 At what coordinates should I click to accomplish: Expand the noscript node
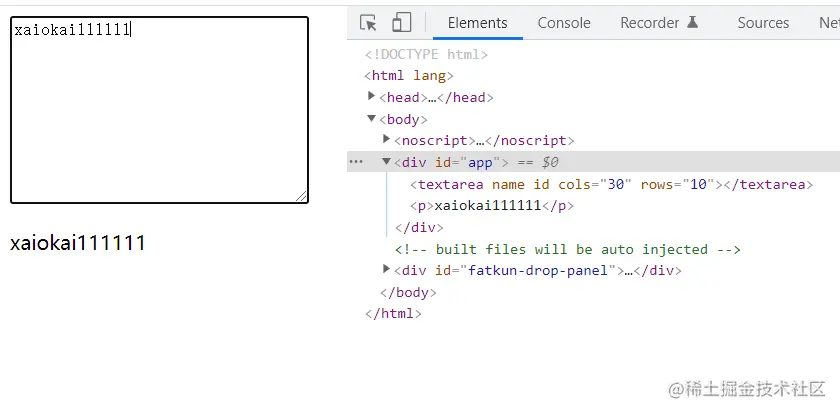click(386, 140)
